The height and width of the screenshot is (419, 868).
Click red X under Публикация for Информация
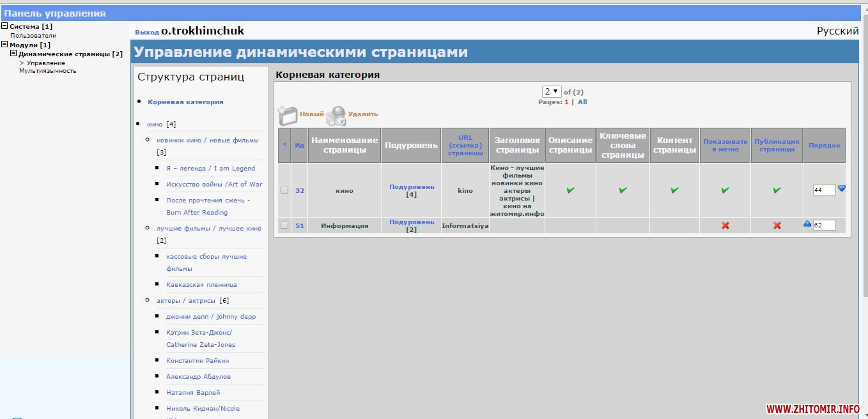pos(777,225)
